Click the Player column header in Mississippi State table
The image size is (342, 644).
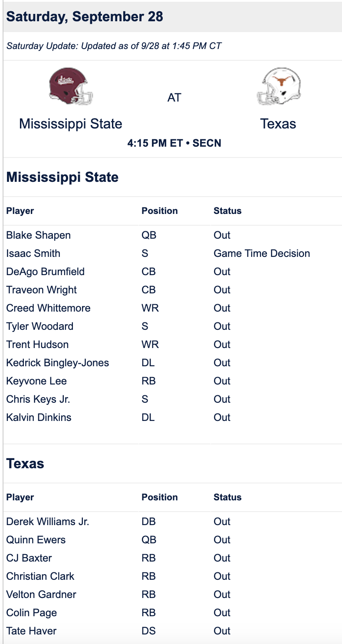click(x=20, y=211)
